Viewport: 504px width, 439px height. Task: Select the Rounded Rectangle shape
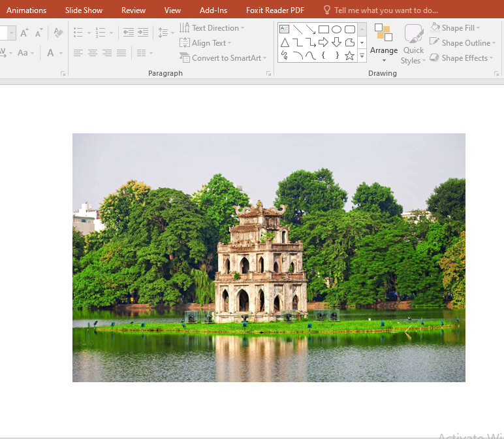pyautogui.click(x=350, y=29)
